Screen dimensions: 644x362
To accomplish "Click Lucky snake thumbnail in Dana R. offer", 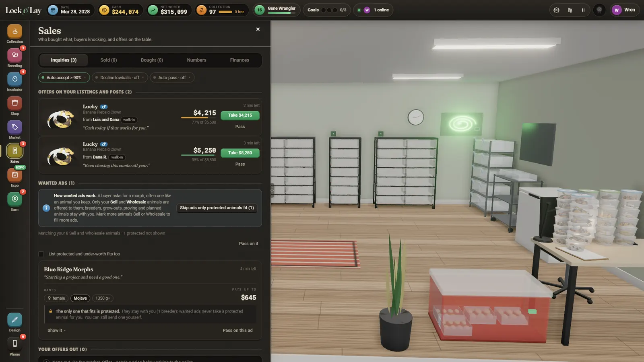I will coord(60,156).
